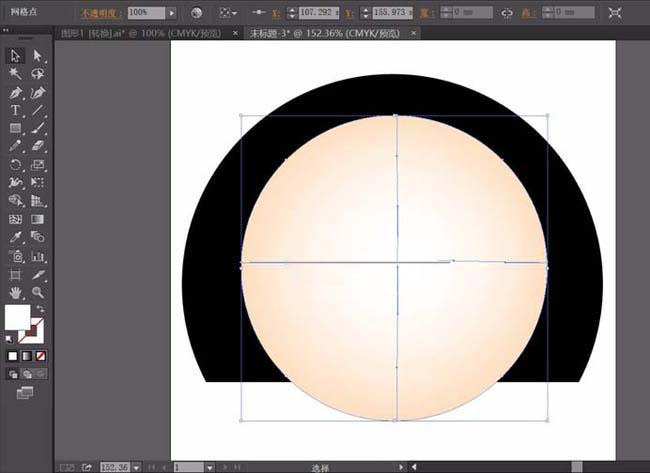The image size is (650, 473).
Task: Open the status bar arrow next to 选择
Action: [x=401, y=467]
